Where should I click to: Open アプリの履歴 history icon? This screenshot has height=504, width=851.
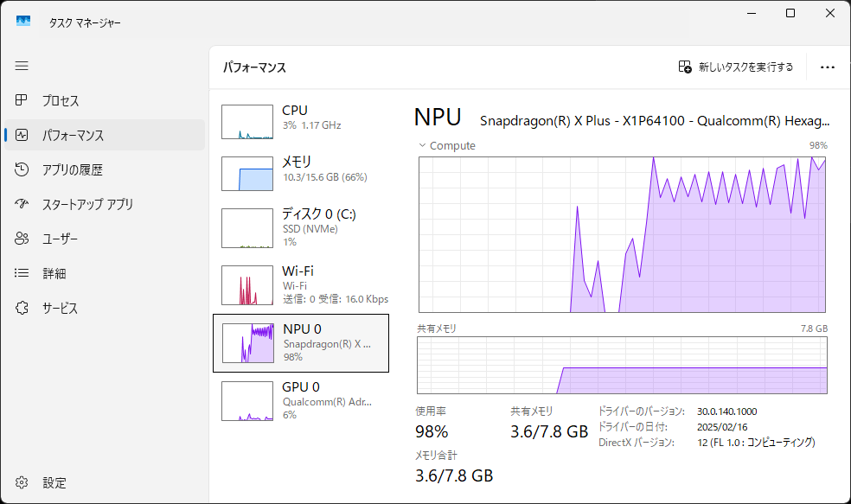point(22,170)
